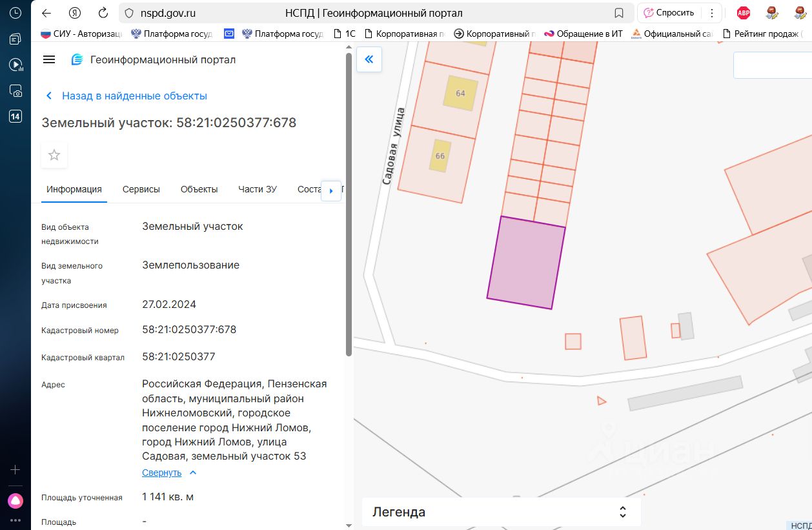This screenshot has height=530, width=812.
Task: Open browser history clock icon in sidebar
Action: [x=15, y=13]
